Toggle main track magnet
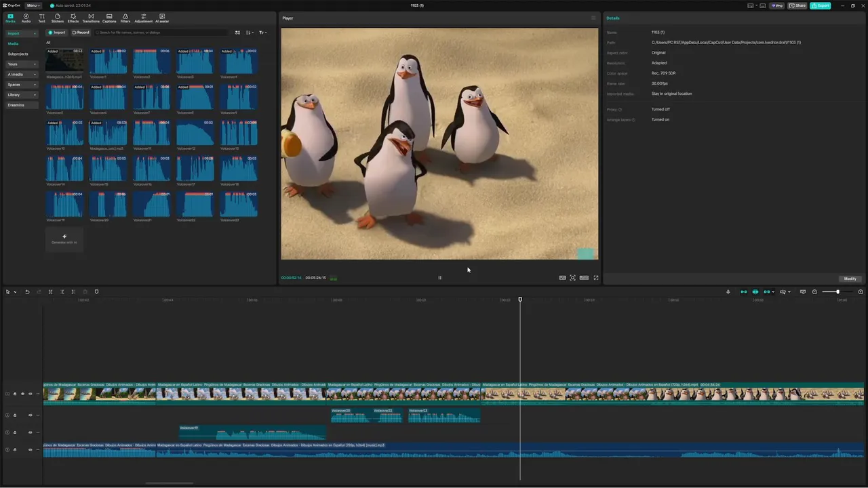 [x=744, y=292]
